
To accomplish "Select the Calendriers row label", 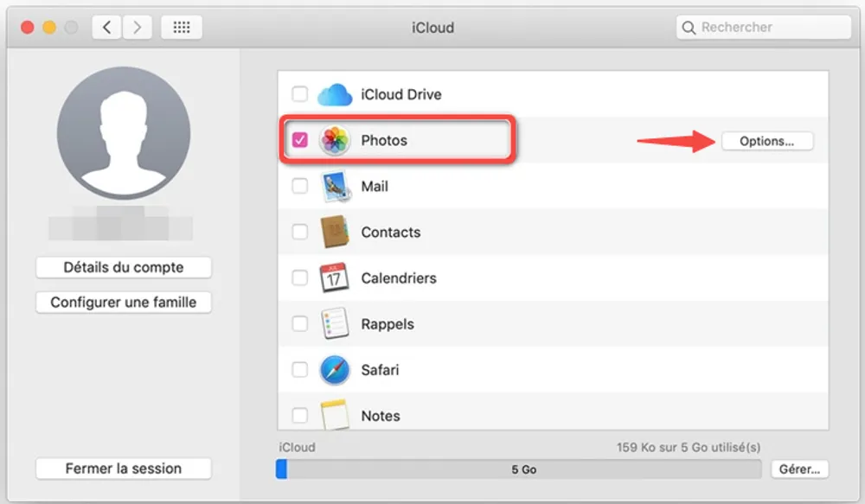I will [398, 278].
